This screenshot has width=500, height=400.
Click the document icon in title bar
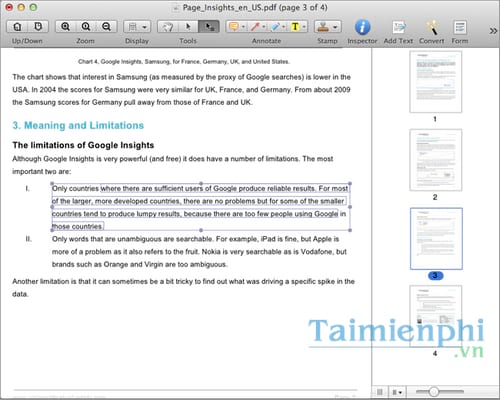pos(175,8)
